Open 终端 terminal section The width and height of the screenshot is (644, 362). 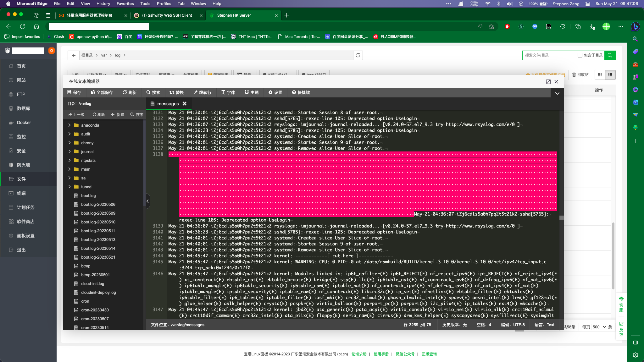(x=28, y=193)
